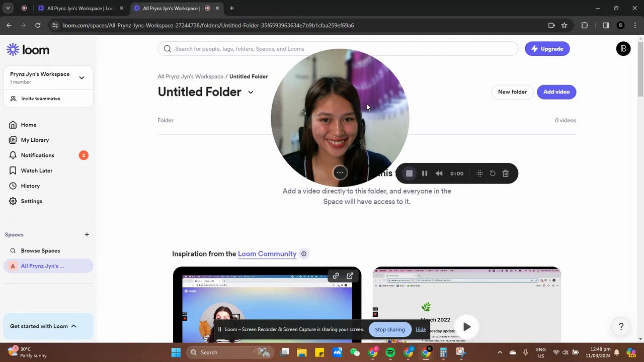The width and height of the screenshot is (644, 362).
Task: Open the taskbar clock and date
Action: pos(596,352)
